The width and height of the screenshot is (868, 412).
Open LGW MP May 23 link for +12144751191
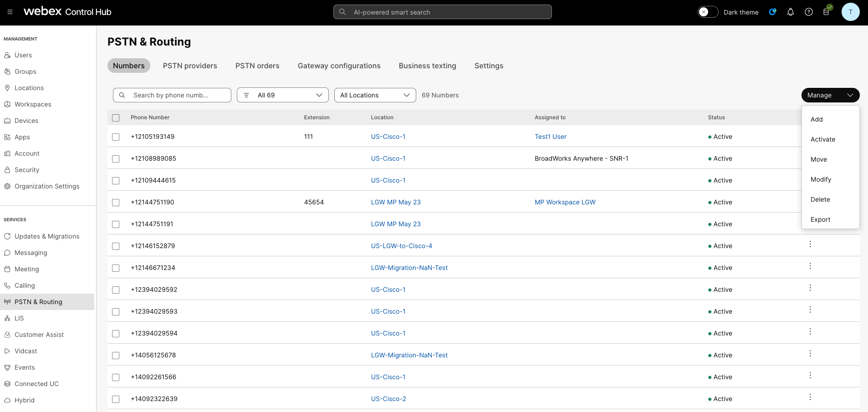[396, 224]
